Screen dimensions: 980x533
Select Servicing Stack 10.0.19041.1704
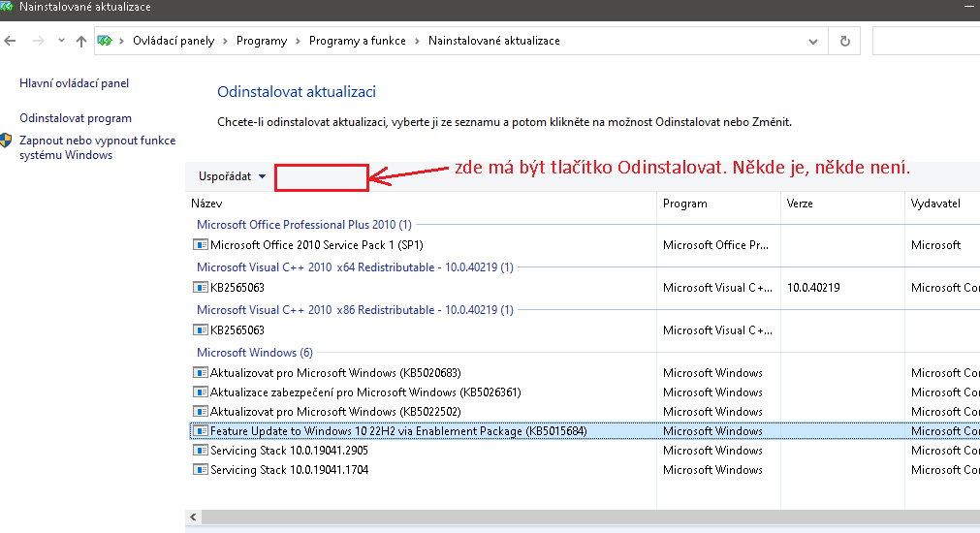[x=585, y=469]
